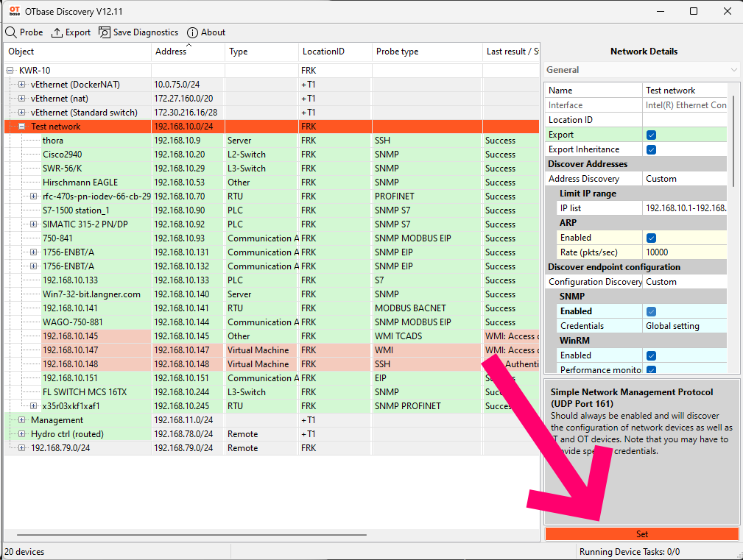
Task: Open the About menu item
Action: click(x=206, y=32)
